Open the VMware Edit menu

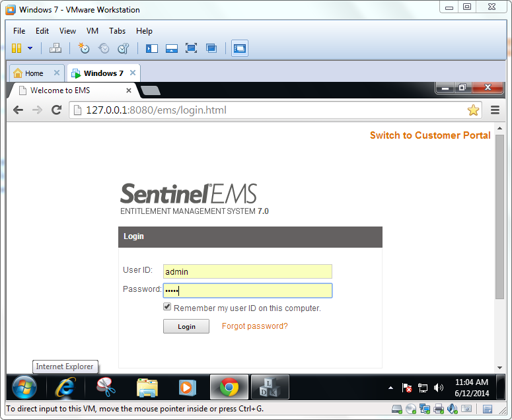42,31
